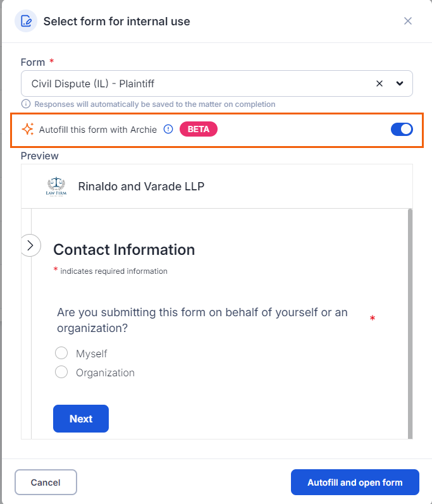This screenshot has height=504, width=432.
Task: Click the info icon next to Archie autofill
Action: coord(168,129)
